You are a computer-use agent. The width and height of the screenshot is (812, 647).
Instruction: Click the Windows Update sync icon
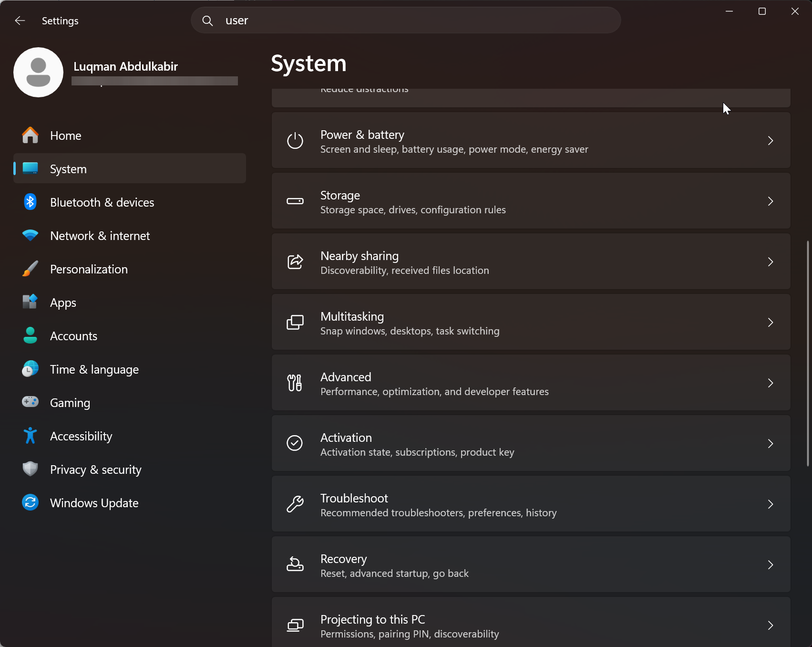pyautogui.click(x=30, y=502)
